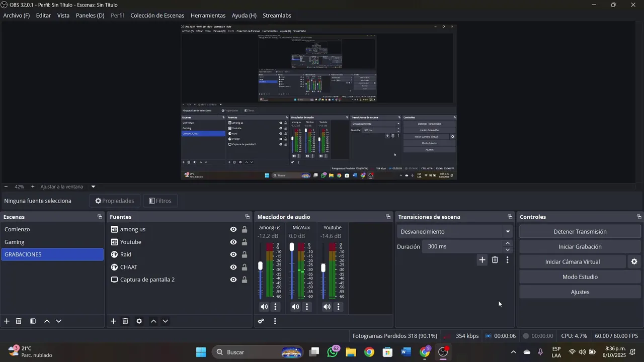The width and height of the screenshot is (644, 362).
Task: Open Vista menu
Action: point(63,16)
